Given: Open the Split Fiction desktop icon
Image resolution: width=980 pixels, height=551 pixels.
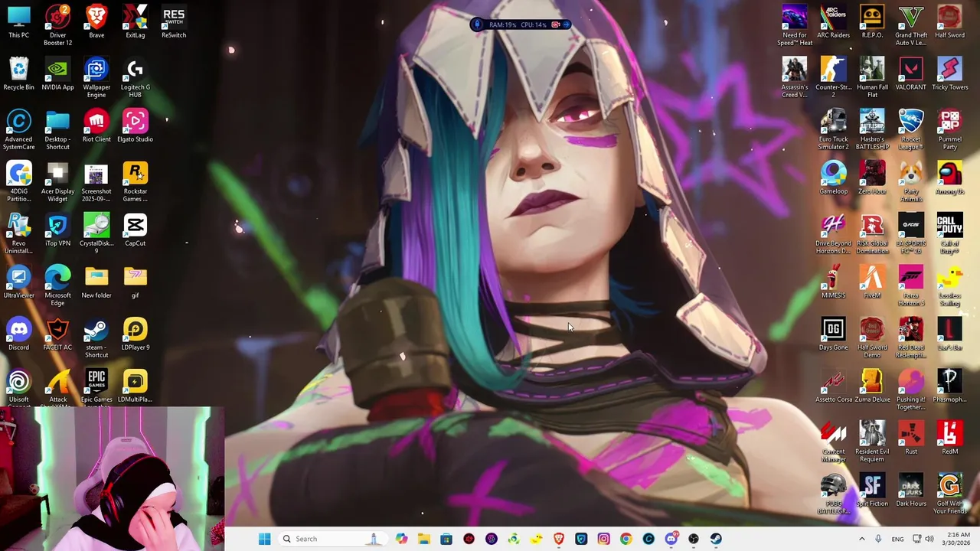Looking at the screenshot, I should coord(872,490).
